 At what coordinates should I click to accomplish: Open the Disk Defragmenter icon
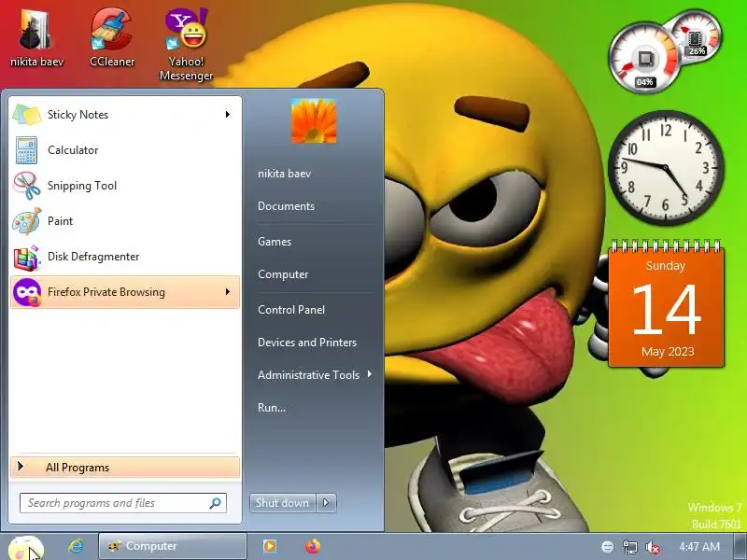pos(27,258)
